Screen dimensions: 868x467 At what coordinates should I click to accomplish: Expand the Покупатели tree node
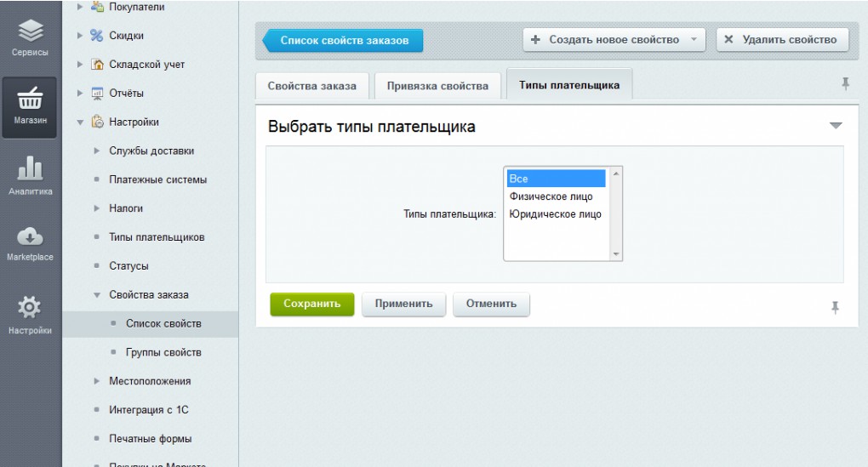80,7
